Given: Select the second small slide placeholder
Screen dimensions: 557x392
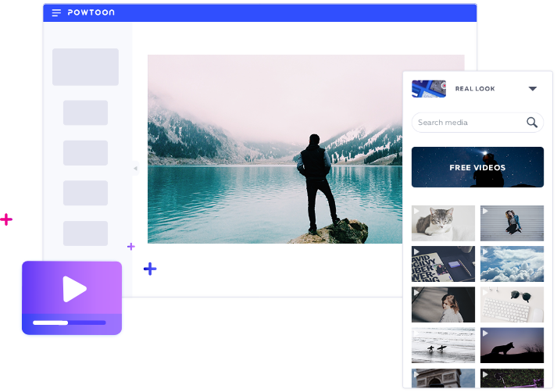Looking at the screenshot, I should (85, 153).
